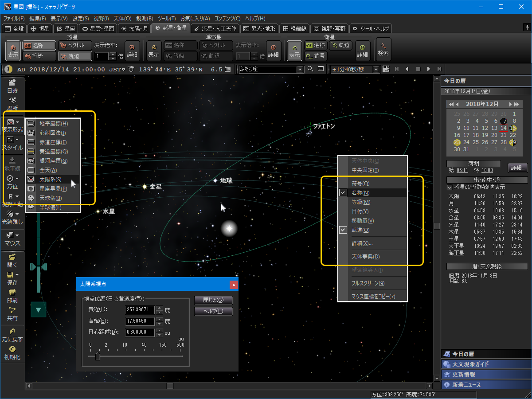Click the 黄緯(B) input field
The height and width of the screenshot is (399, 532).
point(140,321)
